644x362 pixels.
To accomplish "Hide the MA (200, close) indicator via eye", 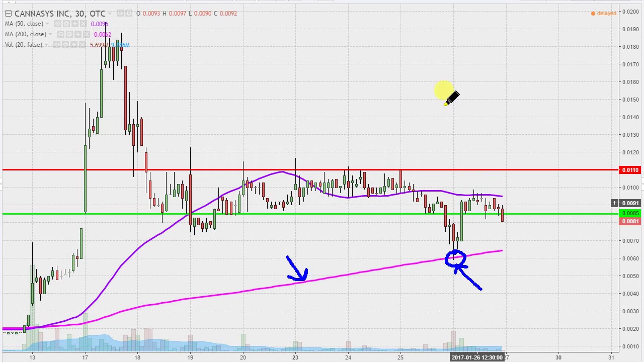I will click(x=61, y=34).
